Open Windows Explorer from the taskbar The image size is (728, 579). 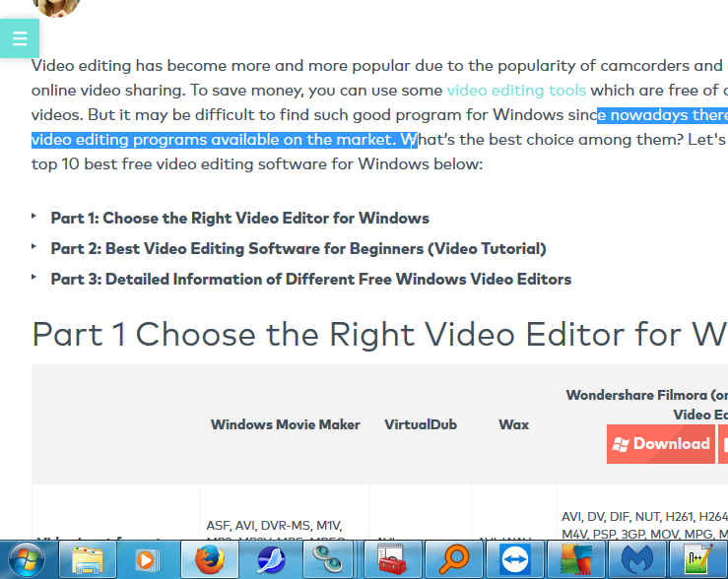88,560
